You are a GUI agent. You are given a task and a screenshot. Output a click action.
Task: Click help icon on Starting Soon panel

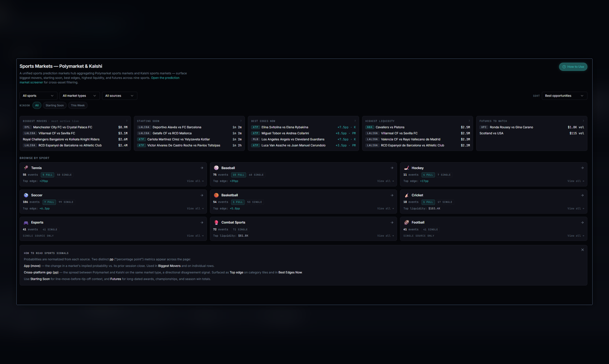[x=241, y=121]
